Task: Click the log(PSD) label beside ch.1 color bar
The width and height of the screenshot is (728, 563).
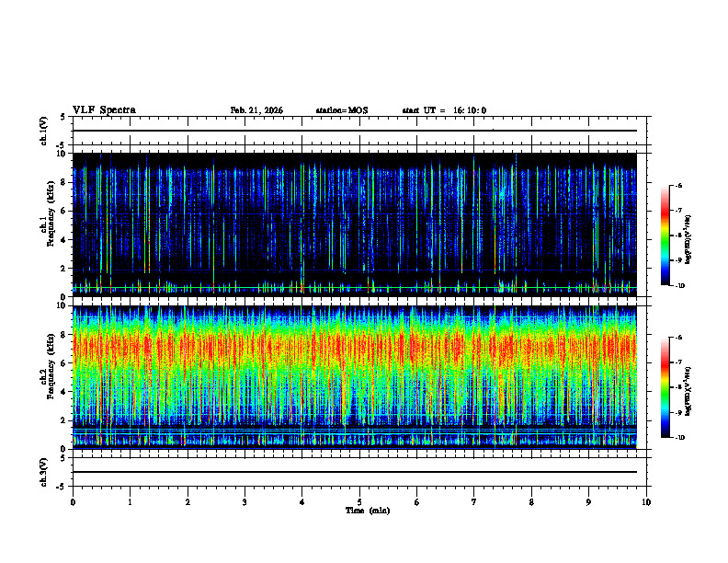Action: [x=688, y=239]
